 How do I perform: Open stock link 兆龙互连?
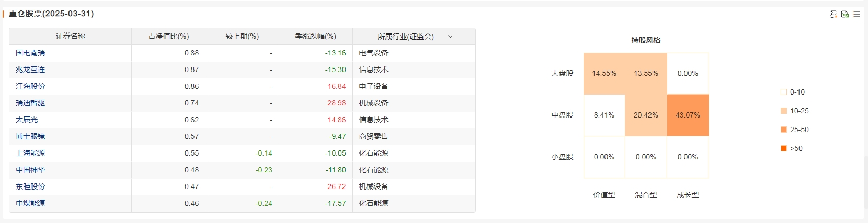30,69
